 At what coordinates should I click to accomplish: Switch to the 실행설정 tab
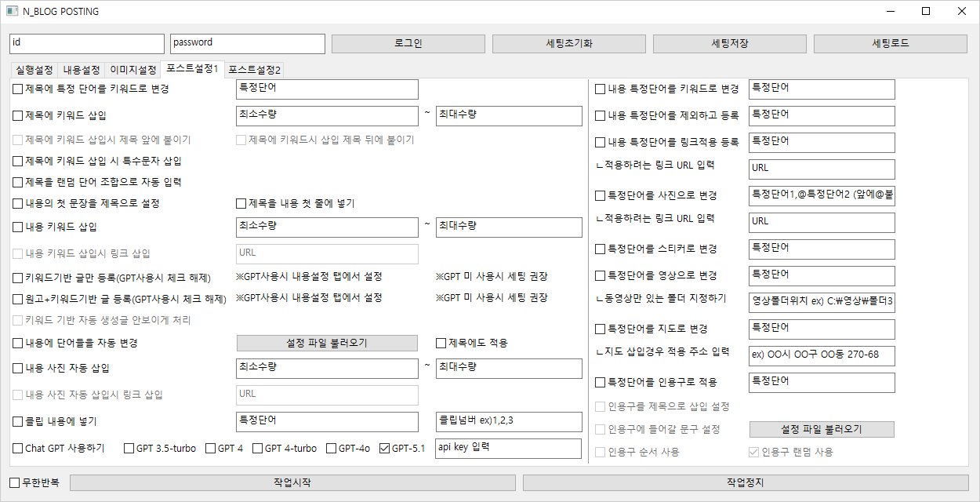[x=34, y=70]
